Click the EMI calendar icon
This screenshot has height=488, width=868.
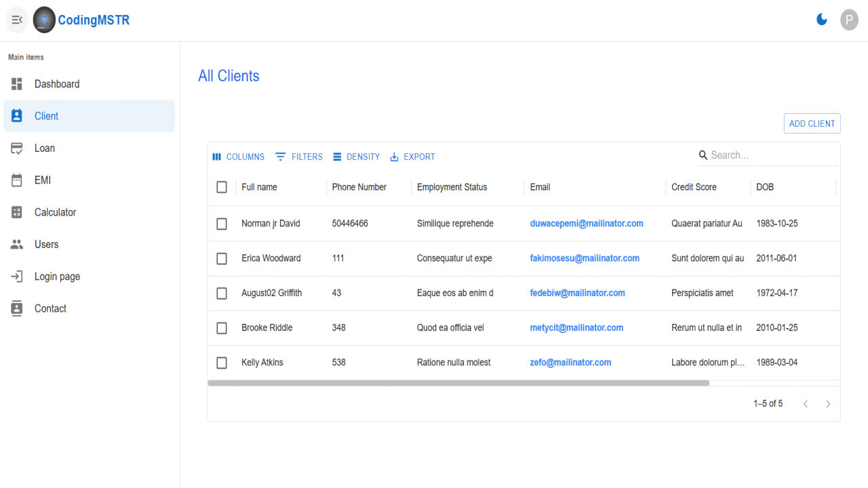pyautogui.click(x=17, y=180)
